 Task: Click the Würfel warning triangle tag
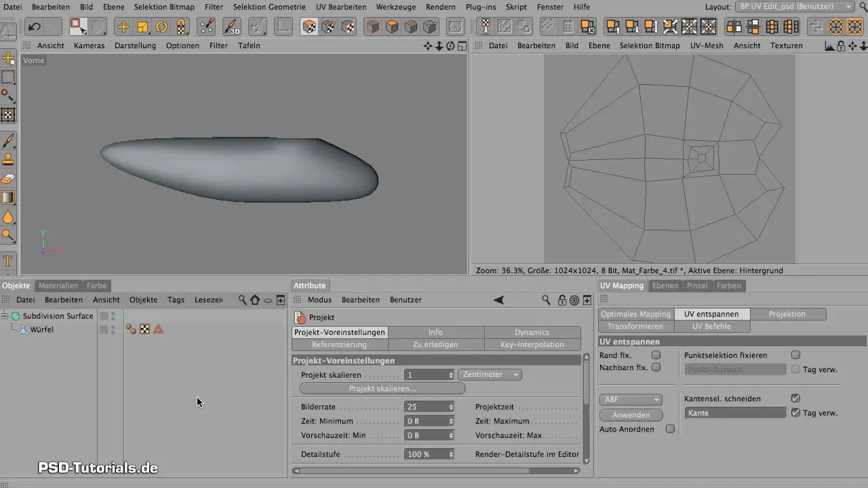click(x=158, y=329)
